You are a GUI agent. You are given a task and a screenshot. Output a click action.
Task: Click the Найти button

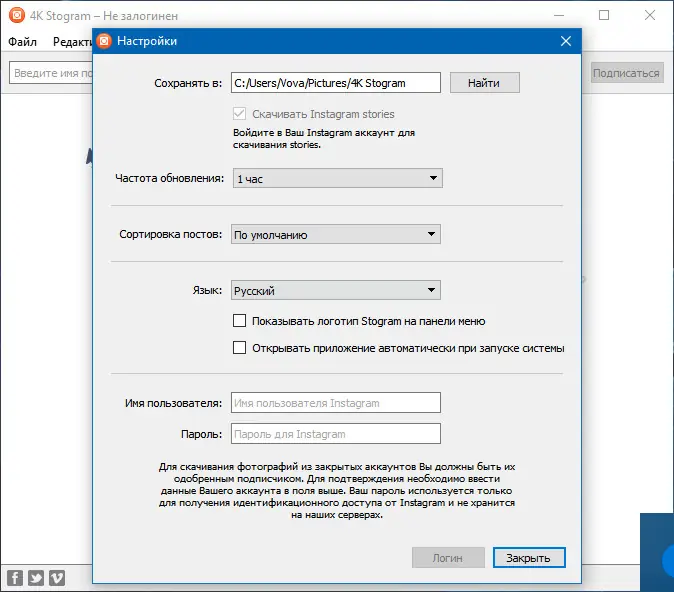pos(484,83)
